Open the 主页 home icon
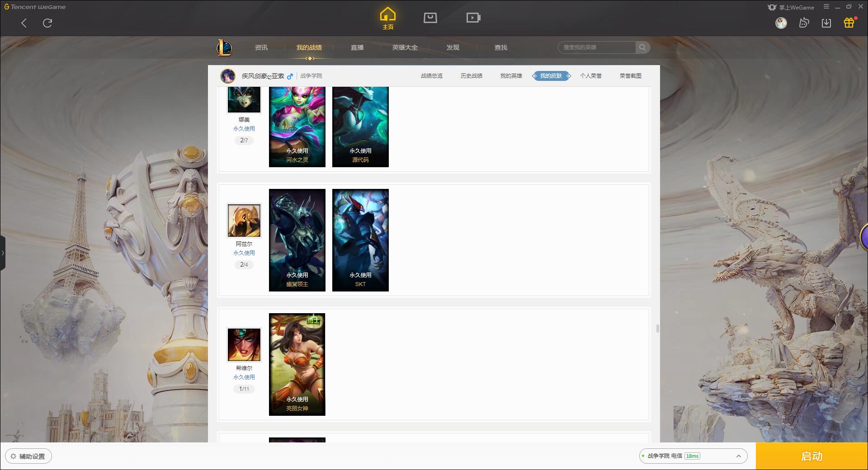Viewport: 868px width, 470px height. pos(388,19)
